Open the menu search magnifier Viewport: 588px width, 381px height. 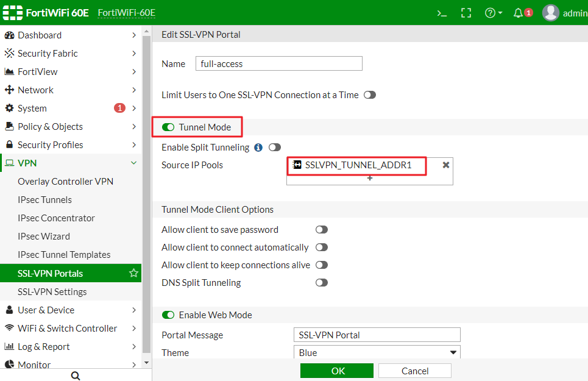tap(76, 376)
